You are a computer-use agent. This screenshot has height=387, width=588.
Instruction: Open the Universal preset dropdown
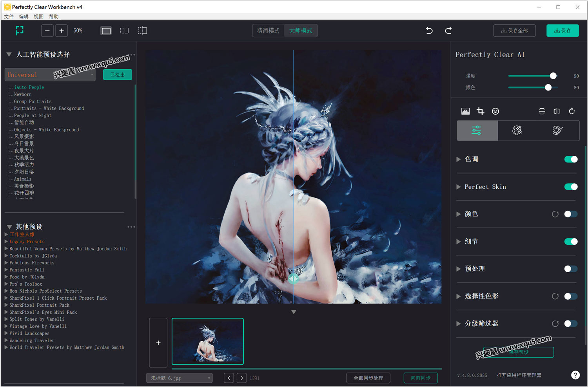(50, 75)
